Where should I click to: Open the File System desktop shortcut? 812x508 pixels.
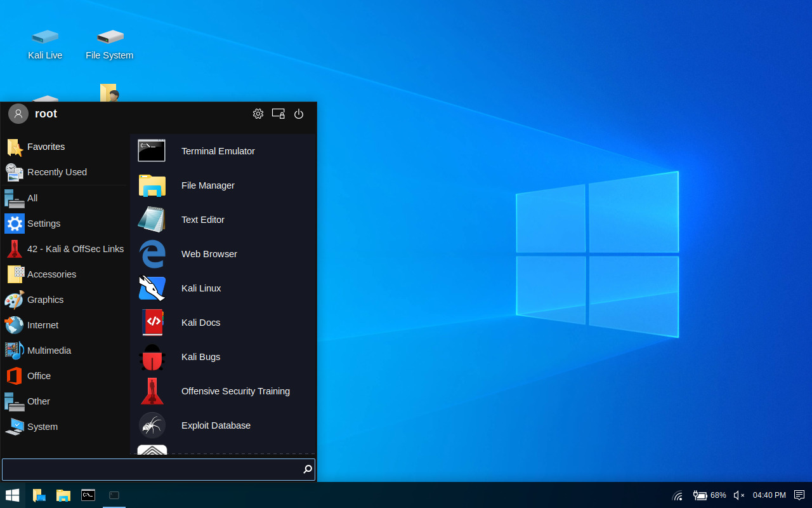109,41
